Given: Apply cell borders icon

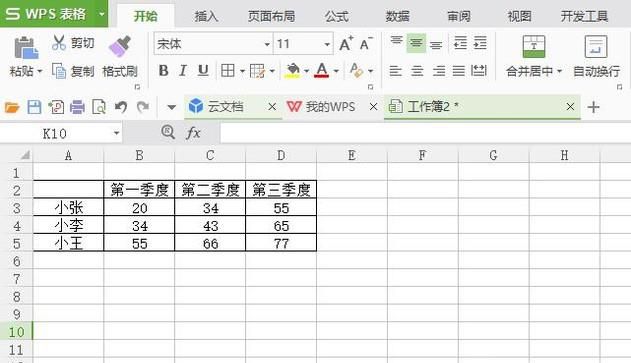Looking at the screenshot, I should pos(227,71).
